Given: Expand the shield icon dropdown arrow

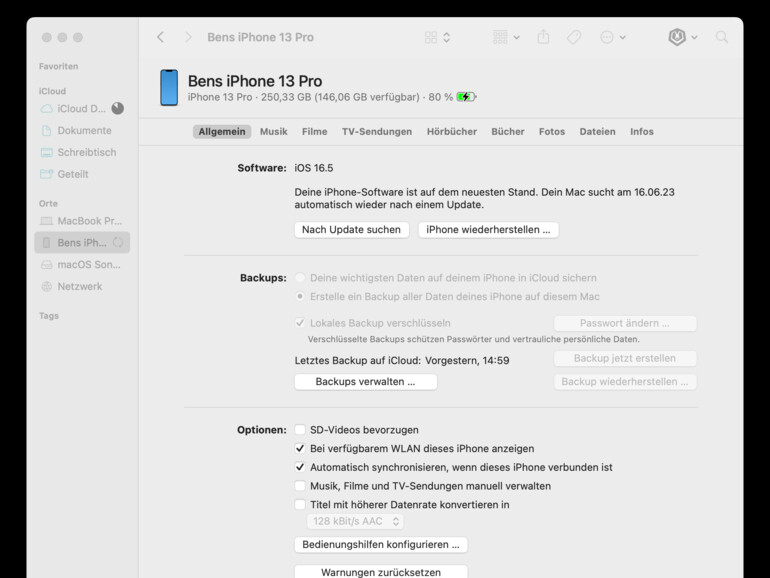Looking at the screenshot, I should (694, 37).
